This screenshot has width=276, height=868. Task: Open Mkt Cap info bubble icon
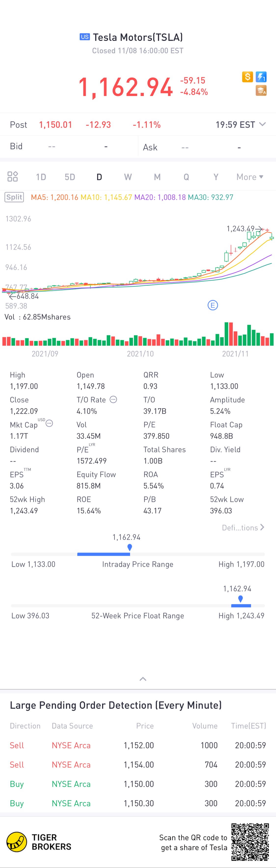click(x=49, y=423)
